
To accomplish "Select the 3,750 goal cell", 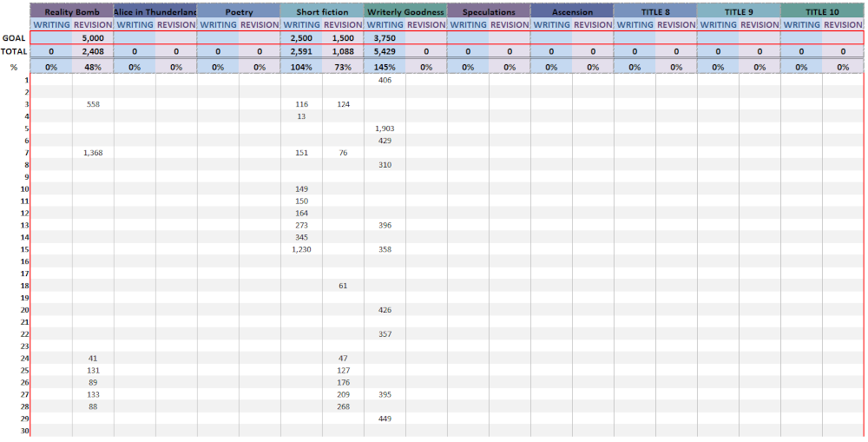I will pos(385,38).
